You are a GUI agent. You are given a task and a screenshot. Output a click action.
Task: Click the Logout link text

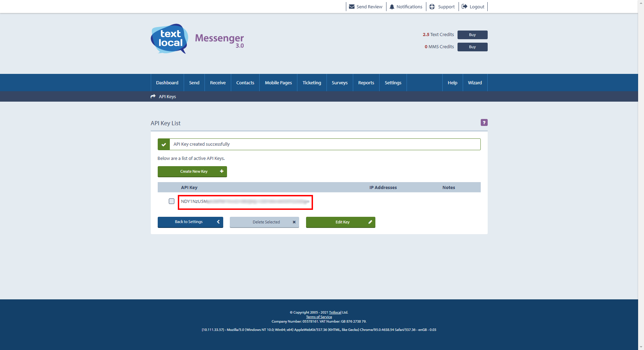(477, 7)
